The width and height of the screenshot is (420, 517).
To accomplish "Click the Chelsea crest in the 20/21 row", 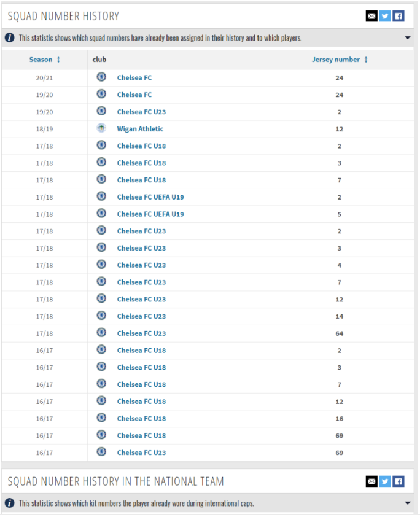I will click(x=101, y=77).
